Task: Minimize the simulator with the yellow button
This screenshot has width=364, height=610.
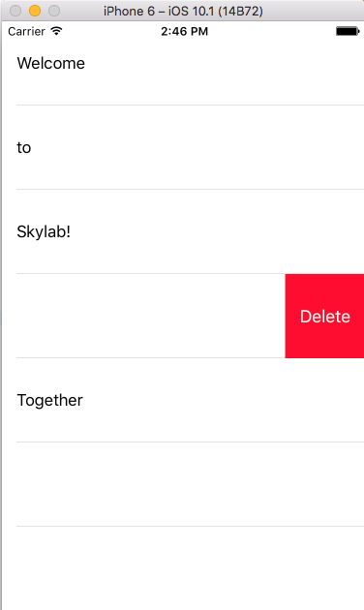Action: (35, 11)
